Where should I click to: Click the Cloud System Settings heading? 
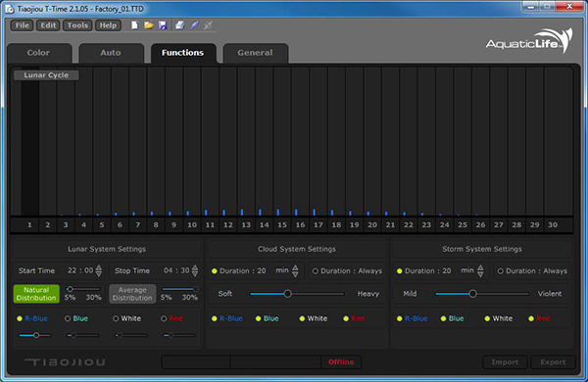pos(297,249)
